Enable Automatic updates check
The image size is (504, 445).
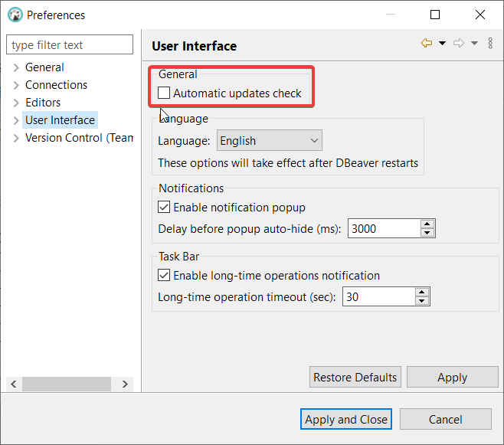(x=164, y=93)
